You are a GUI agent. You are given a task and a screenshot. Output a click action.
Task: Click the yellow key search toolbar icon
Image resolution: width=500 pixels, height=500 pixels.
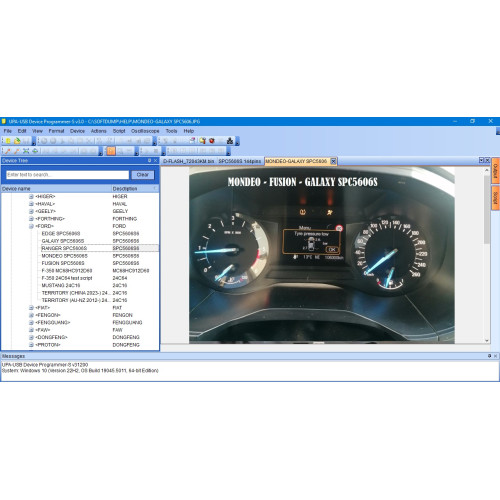click(202, 141)
